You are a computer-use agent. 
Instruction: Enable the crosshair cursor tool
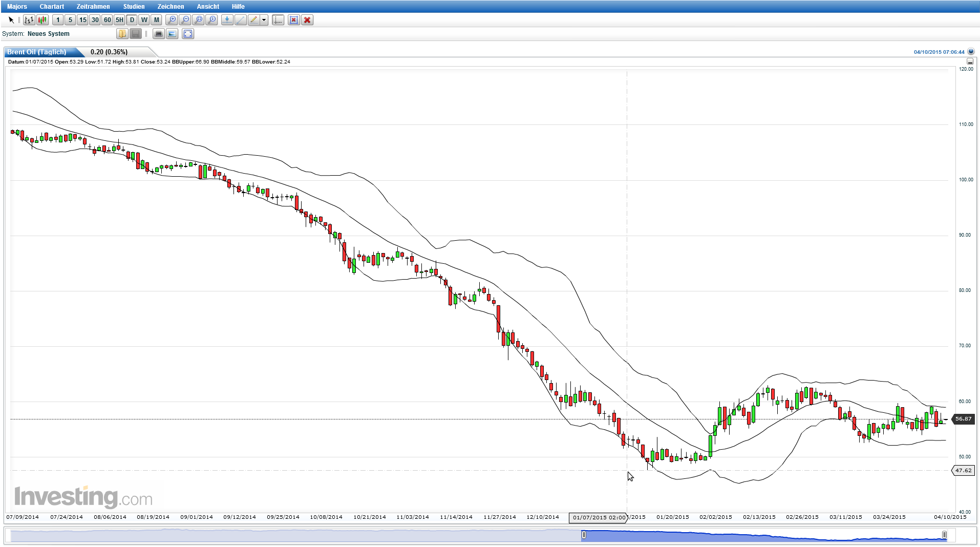(278, 20)
